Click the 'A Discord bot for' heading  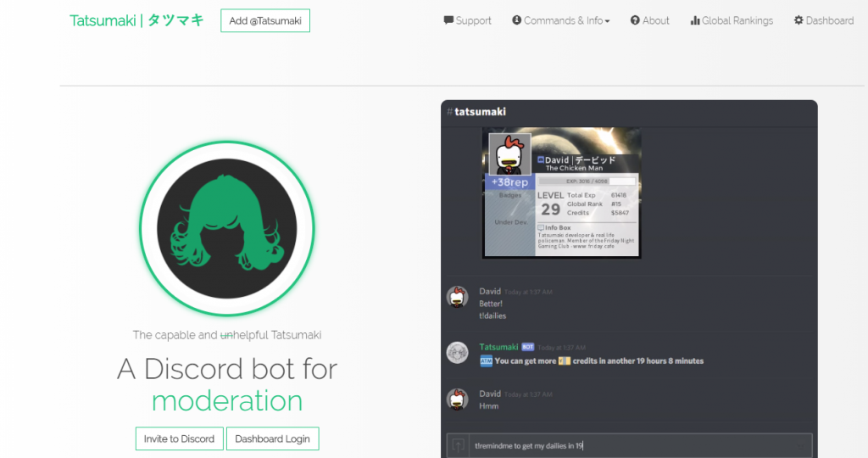227,369
